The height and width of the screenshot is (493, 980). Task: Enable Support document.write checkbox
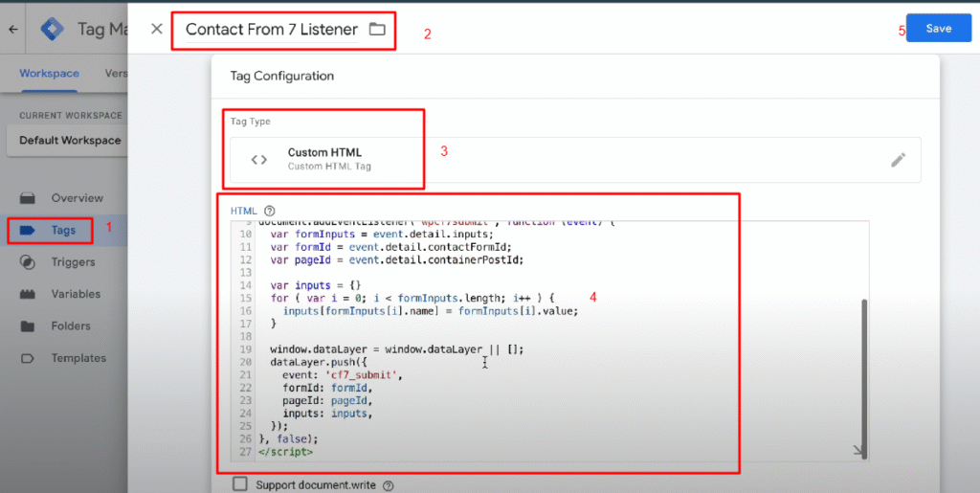(x=239, y=484)
